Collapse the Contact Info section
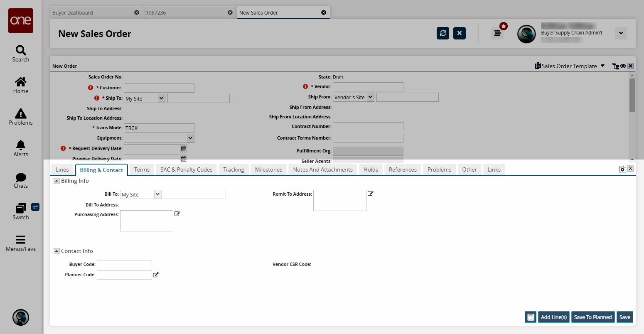 (57, 251)
